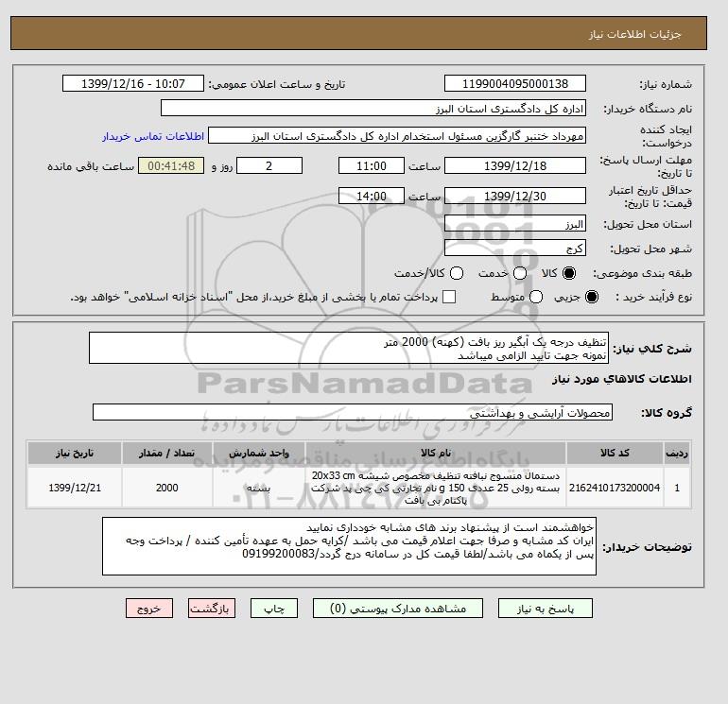
Task: Click the نام کالا column header
Action: [436, 453]
